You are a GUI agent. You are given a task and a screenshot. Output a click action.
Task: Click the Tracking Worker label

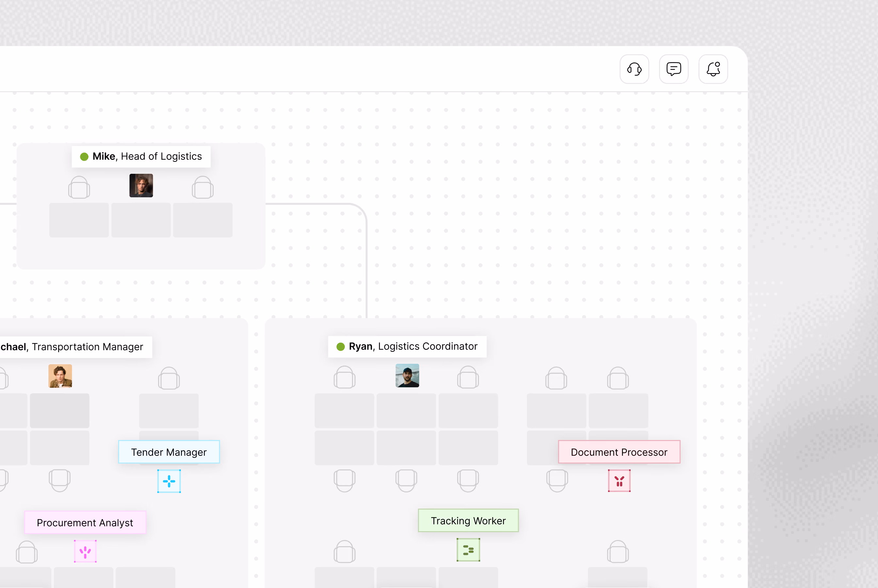click(x=468, y=520)
